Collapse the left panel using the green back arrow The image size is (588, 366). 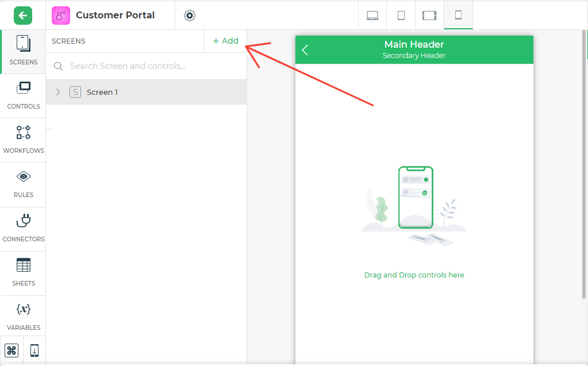[22, 16]
